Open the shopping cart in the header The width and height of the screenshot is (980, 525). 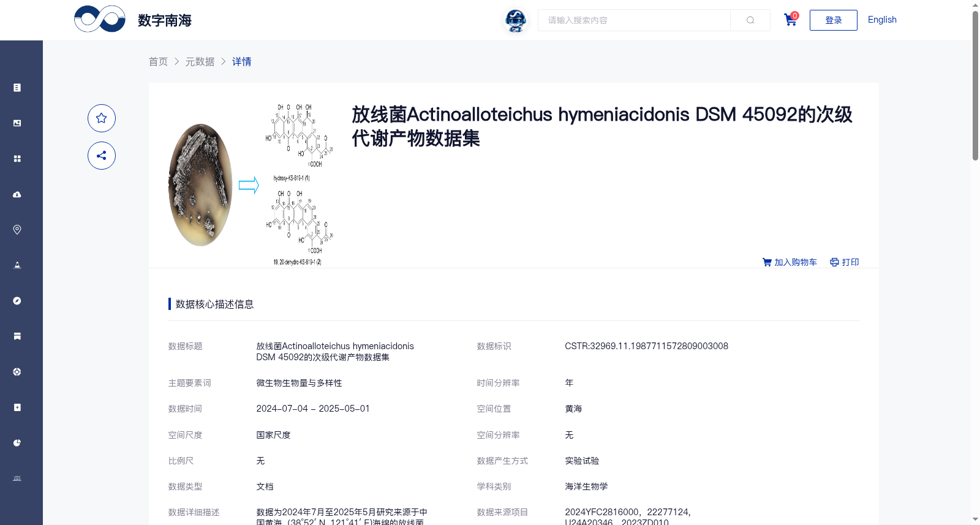pos(790,20)
